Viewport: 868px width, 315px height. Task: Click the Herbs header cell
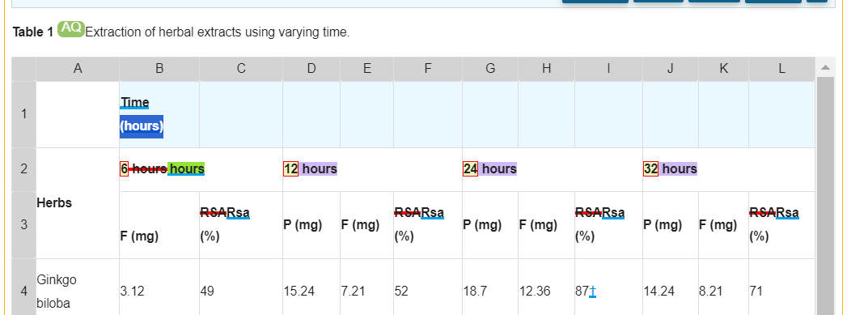[x=78, y=203]
